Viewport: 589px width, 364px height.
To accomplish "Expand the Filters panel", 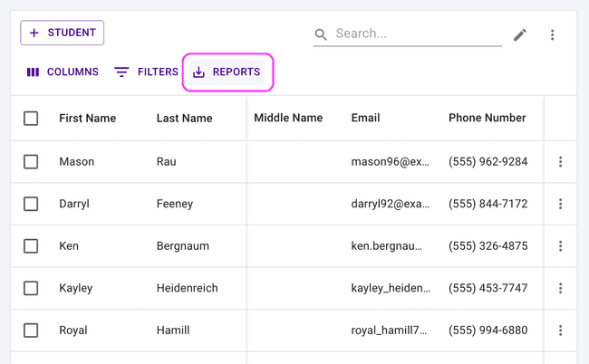I will point(146,72).
